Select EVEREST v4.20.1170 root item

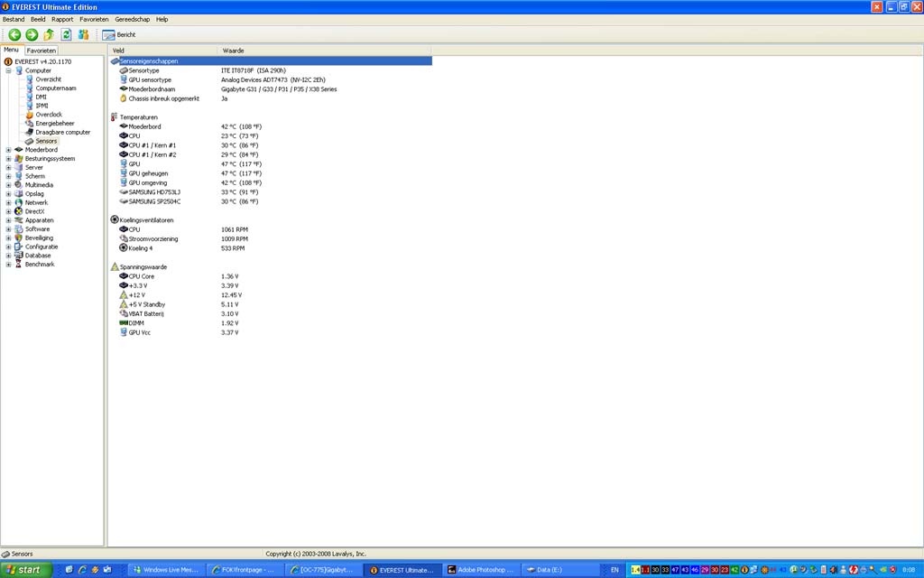pos(42,61)
